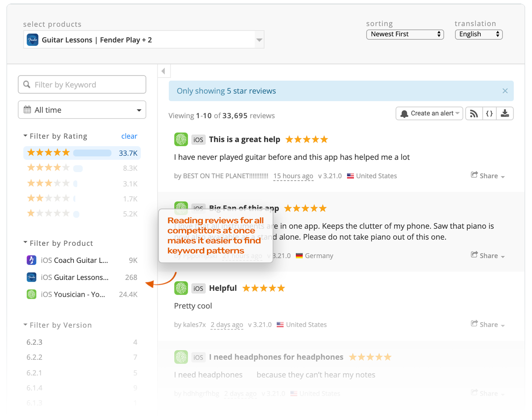Click the five stars on 'Helpful' review
Screen dimensions: 532x420
click(264, 288)
